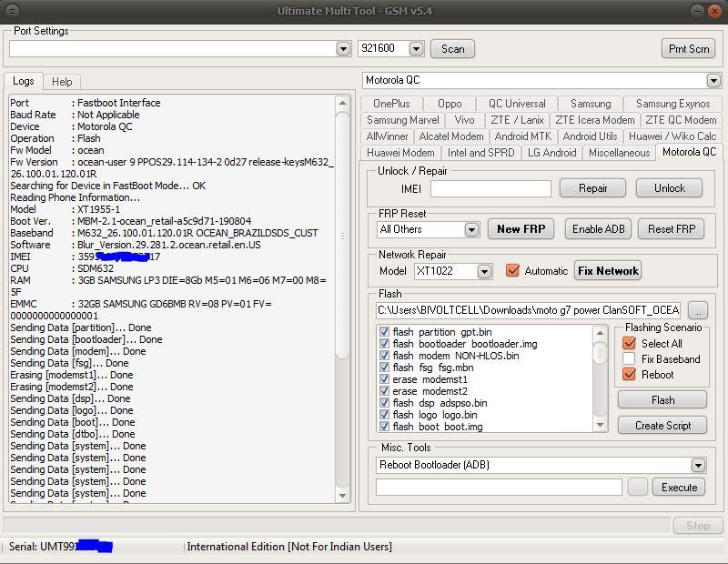Uncheck flash modem NON-HLOS.bin
Viewport: 728px width, 564px height.
(384, 356)
